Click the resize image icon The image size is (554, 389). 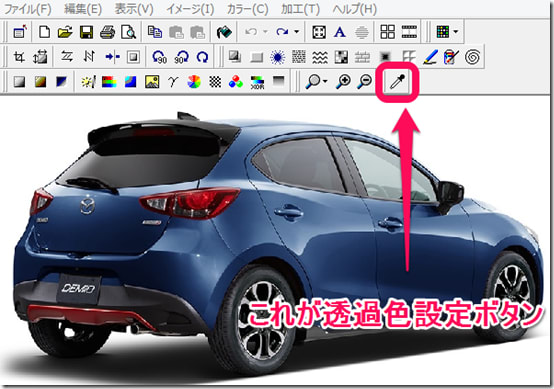click(40, 57)
